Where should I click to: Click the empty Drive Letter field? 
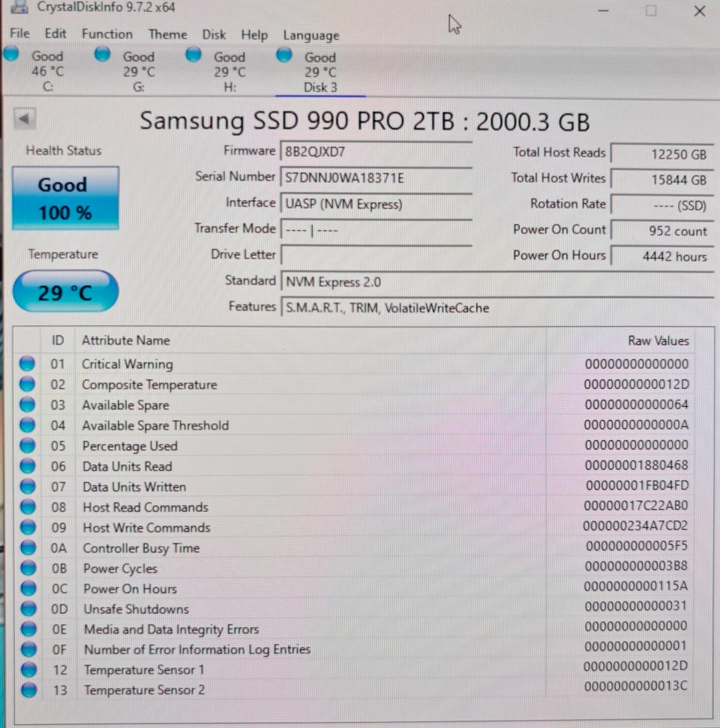click(376, 255)
